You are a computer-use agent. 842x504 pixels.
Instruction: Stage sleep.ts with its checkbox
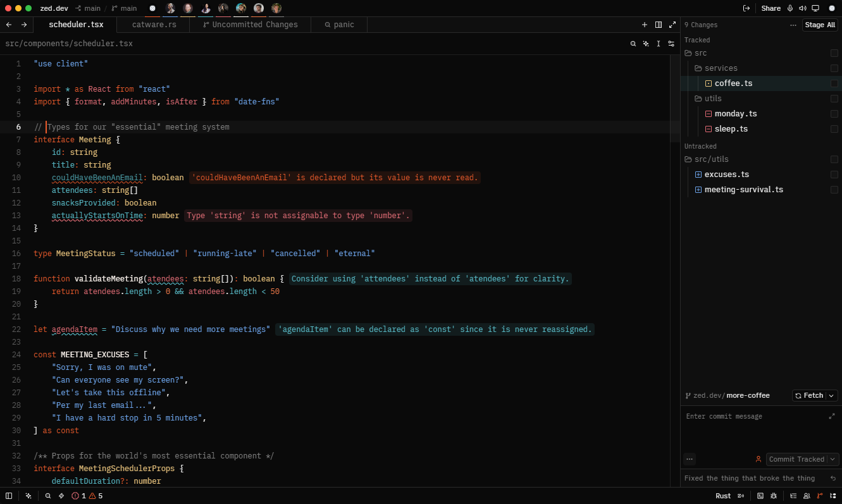[x=834, y=129]
